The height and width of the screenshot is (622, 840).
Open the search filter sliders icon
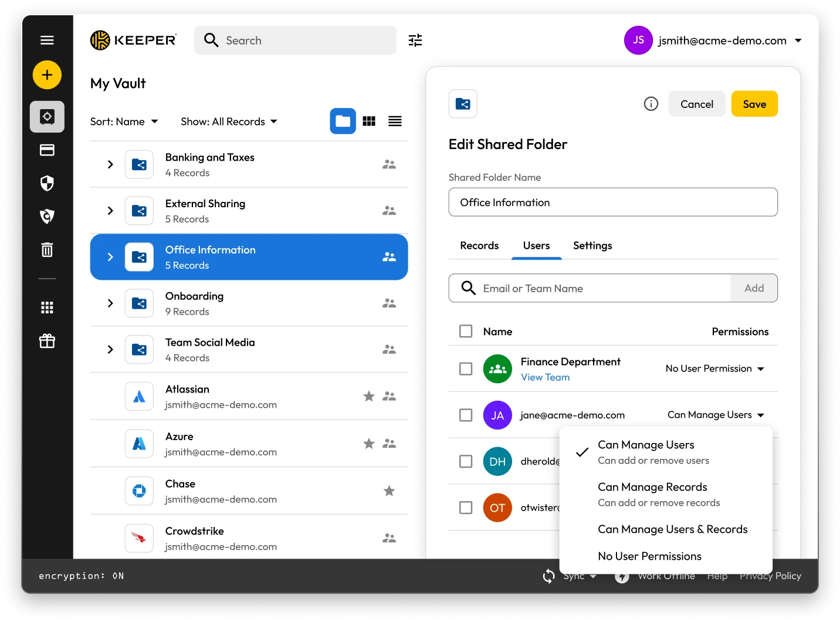415,40
